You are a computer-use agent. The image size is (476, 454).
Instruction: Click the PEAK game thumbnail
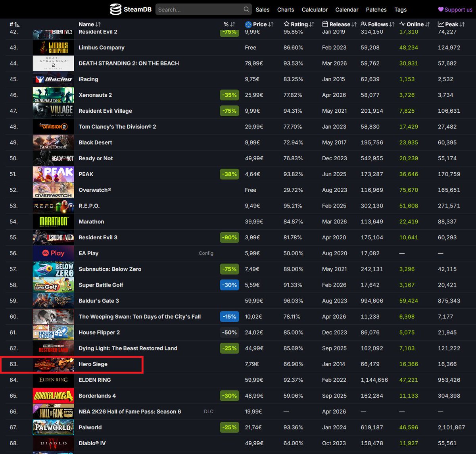pos(53,174)
